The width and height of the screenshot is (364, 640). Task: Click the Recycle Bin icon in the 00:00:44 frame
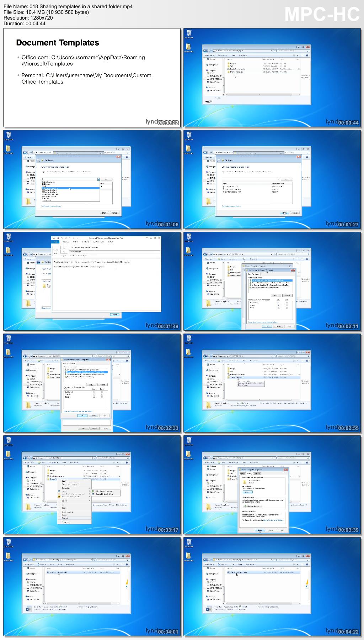(189, 34)
